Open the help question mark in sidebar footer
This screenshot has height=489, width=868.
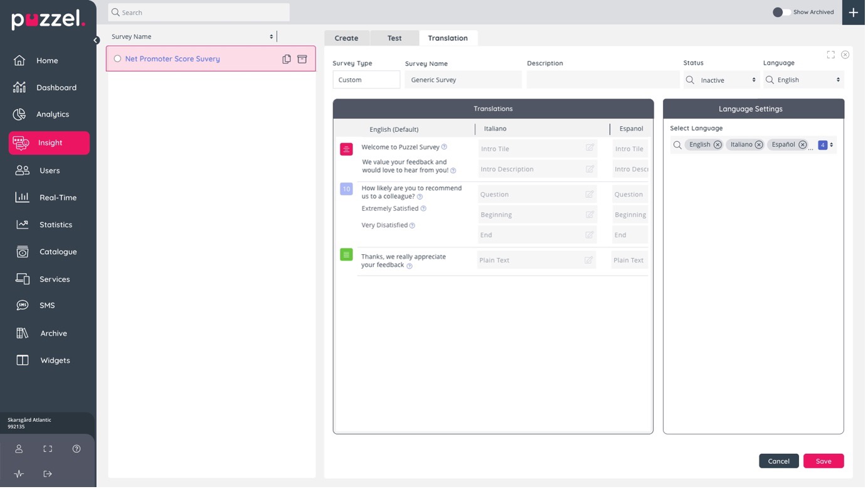(77, 450)
